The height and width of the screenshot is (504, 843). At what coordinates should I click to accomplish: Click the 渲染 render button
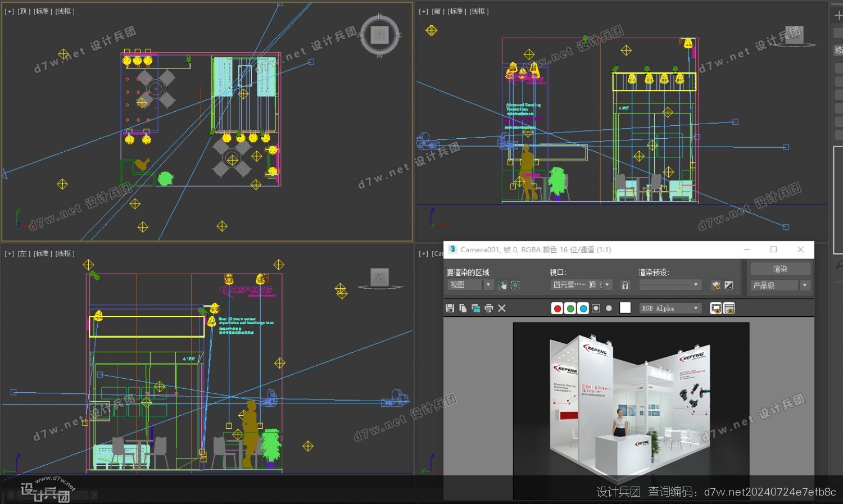tap(780, 269)
